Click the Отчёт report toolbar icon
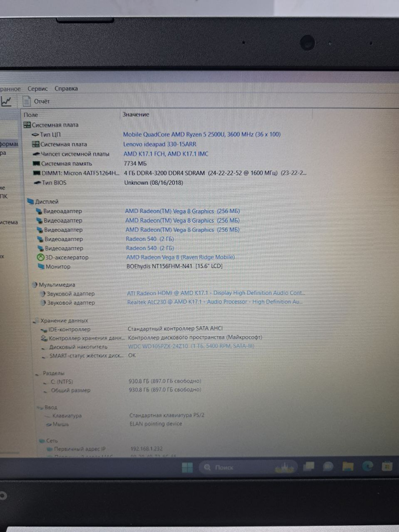This screenshot has width=399, height=532. click(x=27, y=101)
